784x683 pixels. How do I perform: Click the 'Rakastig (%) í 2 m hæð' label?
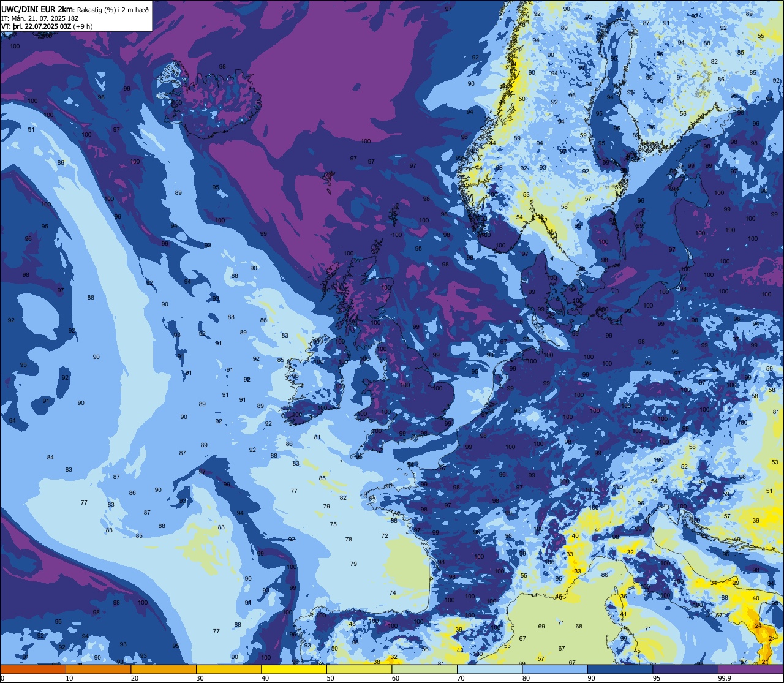pyautogui.click(x=113, y=9)
